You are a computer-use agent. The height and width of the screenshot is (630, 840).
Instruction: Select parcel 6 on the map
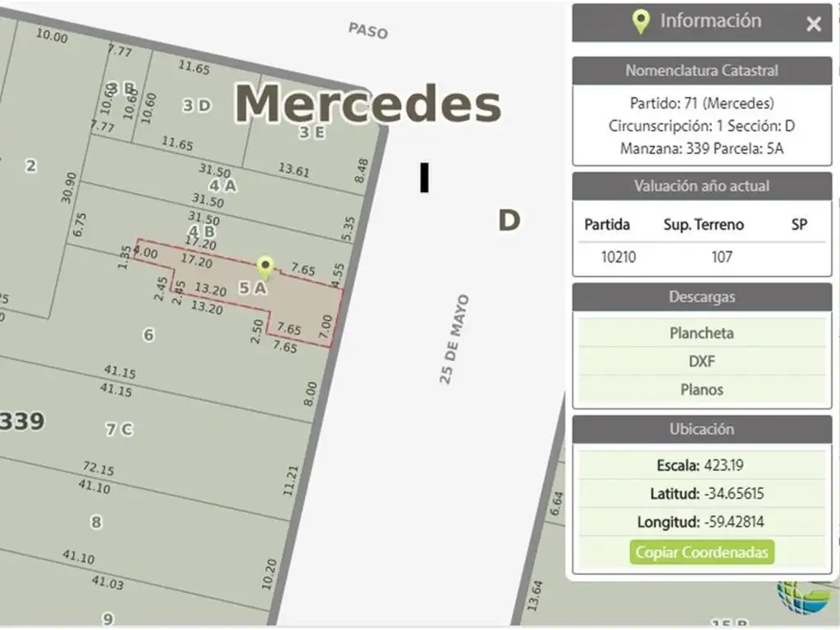pos(148,335)
